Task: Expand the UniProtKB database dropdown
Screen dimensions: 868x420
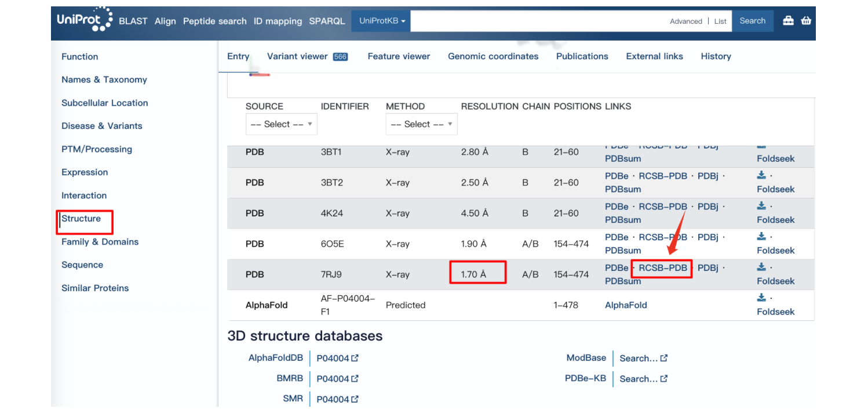Action: 381,21
